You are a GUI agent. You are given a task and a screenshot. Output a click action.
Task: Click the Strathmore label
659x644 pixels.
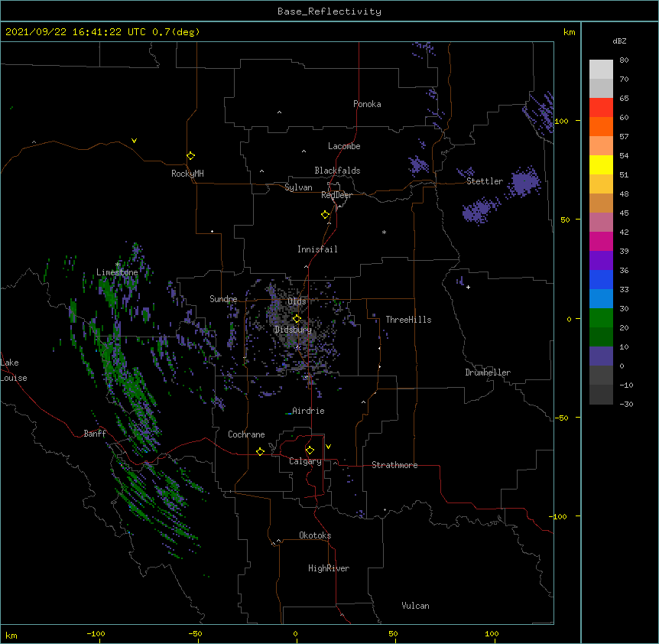coord(394,465)
